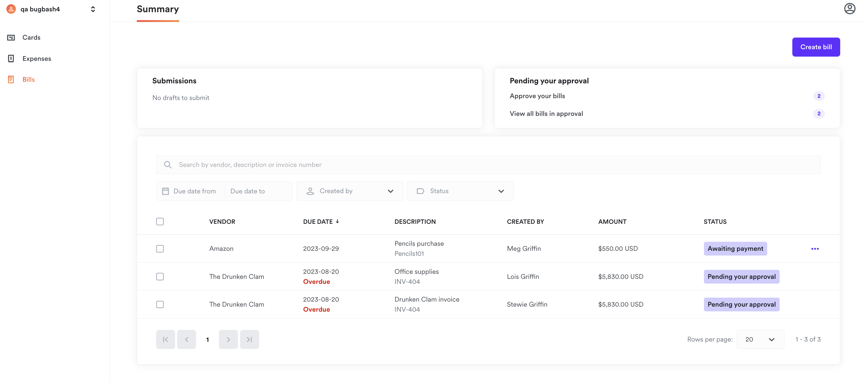Click the three-dot menu on the Amazon row
This screenshot has width=868, height=382.
tap(815, 249)
